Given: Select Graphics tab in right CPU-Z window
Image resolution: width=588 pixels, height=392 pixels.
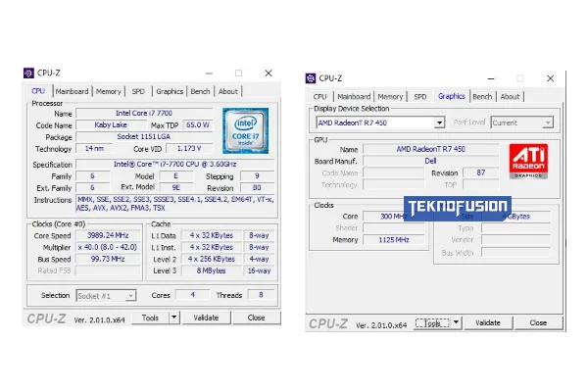Looking at the screenshot, I should pos(452,96).
